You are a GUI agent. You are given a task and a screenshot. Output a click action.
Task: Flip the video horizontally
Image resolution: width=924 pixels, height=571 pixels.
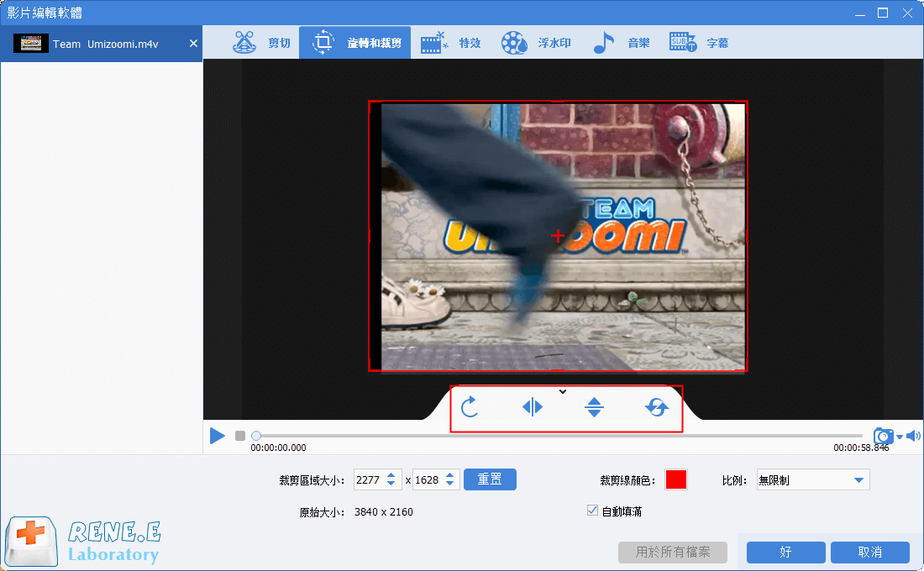(532, 406)
